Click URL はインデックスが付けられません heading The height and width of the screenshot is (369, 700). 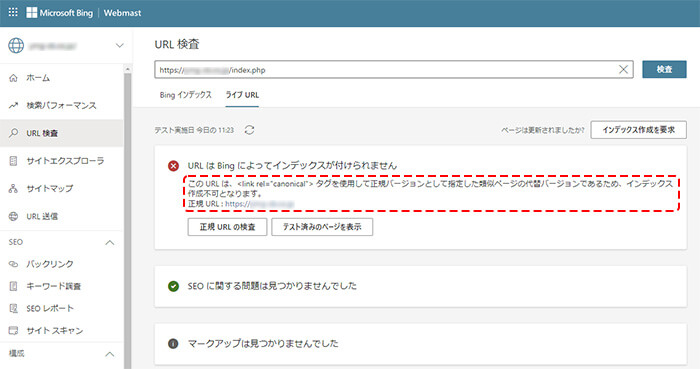click(x=292, y=166)
